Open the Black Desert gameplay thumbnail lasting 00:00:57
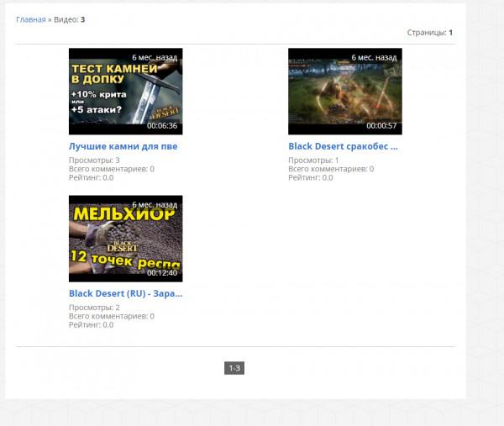This screenshot has width=504, height=426. (x=345, y=92)
